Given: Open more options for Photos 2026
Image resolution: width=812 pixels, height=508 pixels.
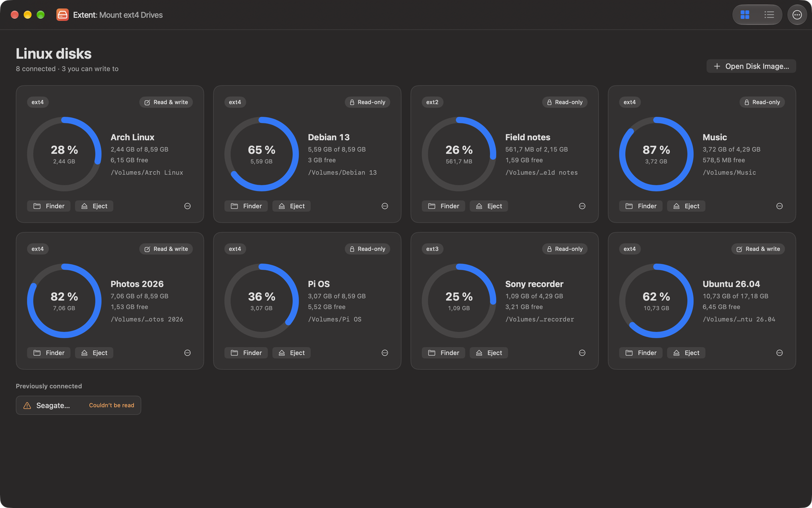Looking at the screenshot, I should coord(187,353).
